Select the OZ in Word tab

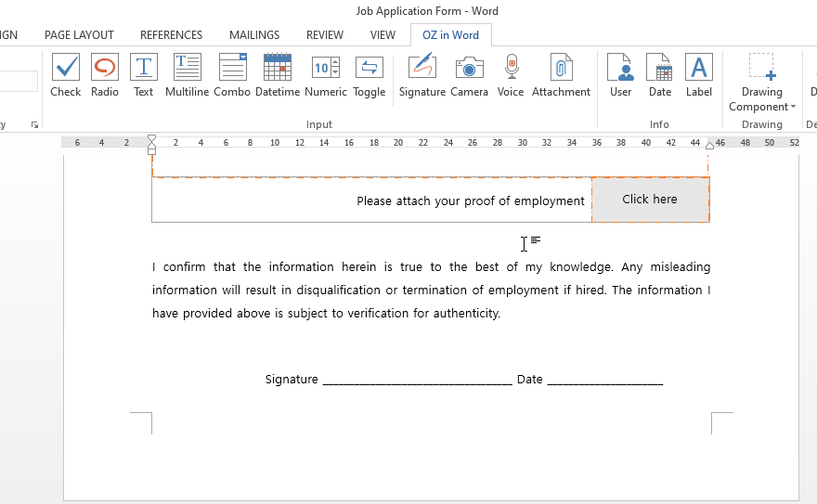(450, 35)
